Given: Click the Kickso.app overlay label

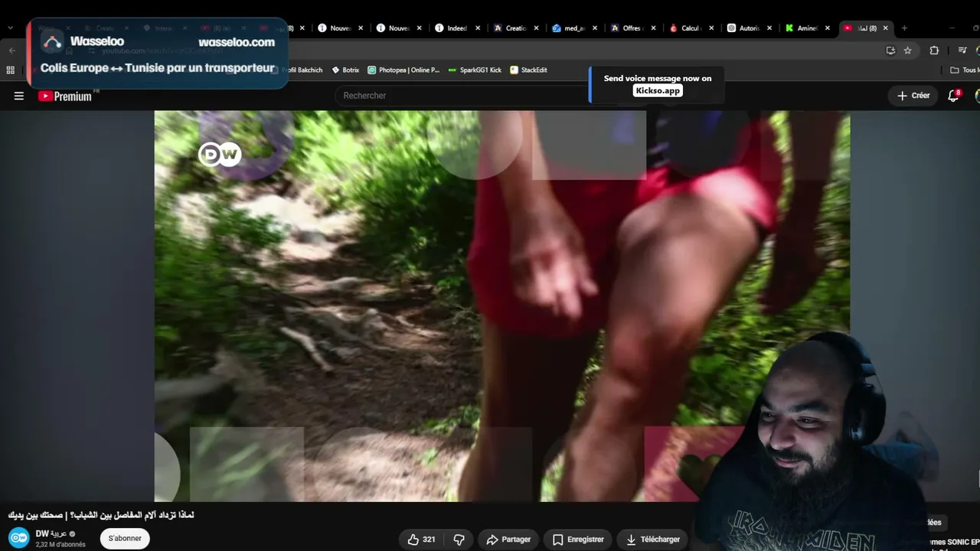Looking at the screenshot, I should [658, 90].
